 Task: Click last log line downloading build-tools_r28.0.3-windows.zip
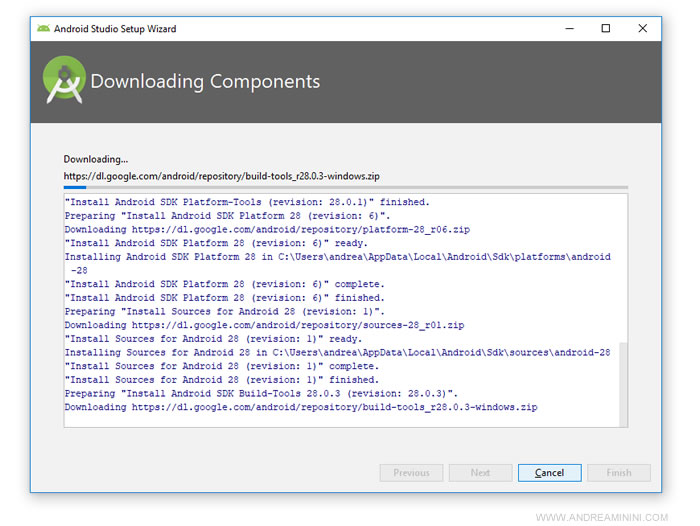click(x=301, y=407)
